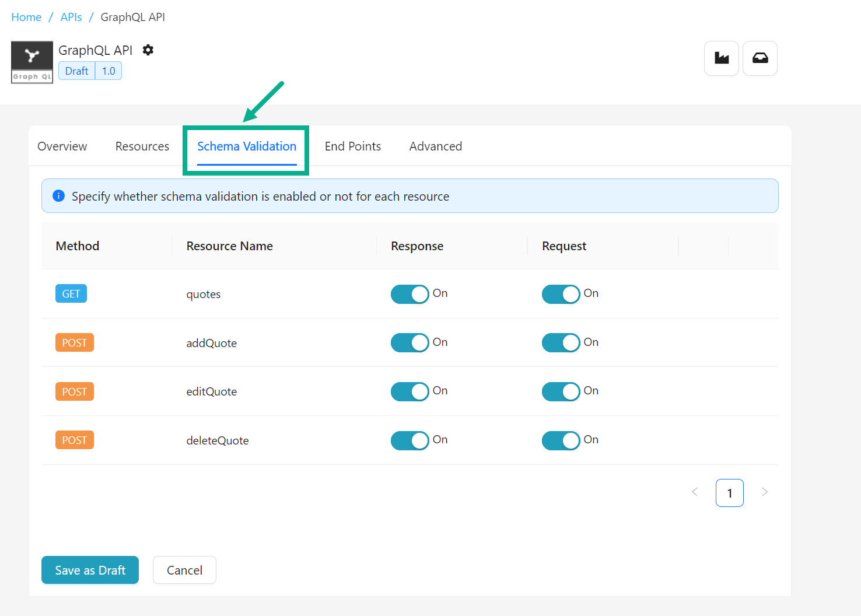Click the Save as Draft button
Image resolution: width=861 pixels, height=616 pixels.
(90, 570)
